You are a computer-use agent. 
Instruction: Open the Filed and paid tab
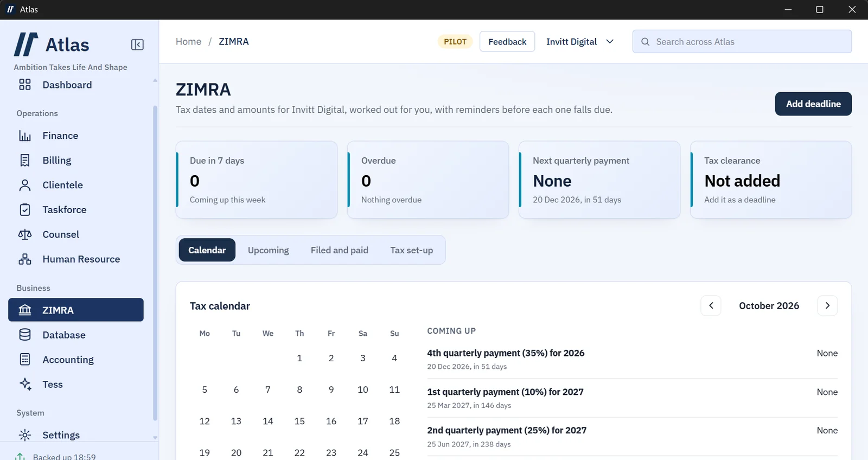pyautogui.click(x=340, y=250)
